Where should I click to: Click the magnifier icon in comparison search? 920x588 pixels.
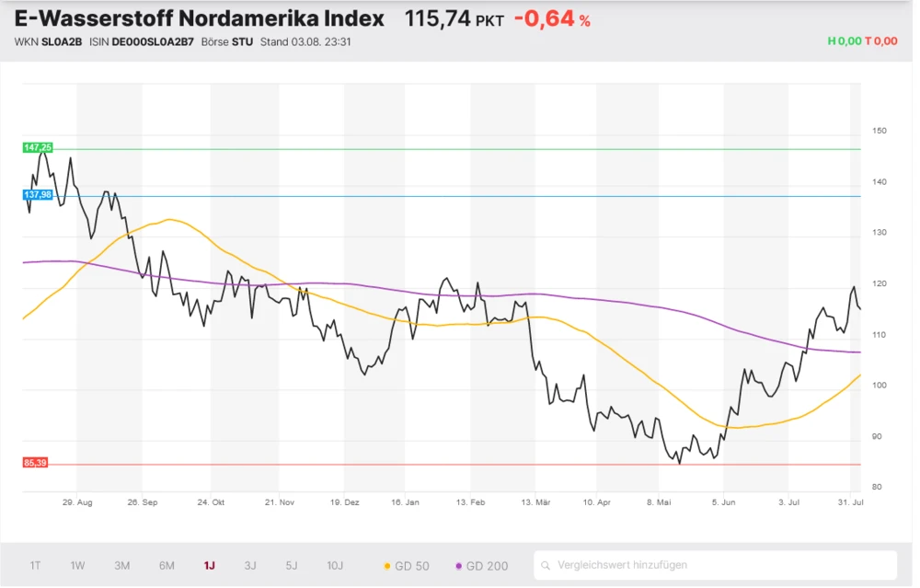pos(546,565)
